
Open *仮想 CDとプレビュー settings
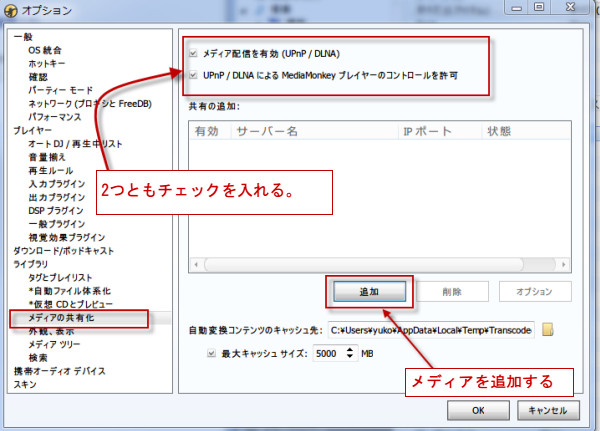(70, 304)
